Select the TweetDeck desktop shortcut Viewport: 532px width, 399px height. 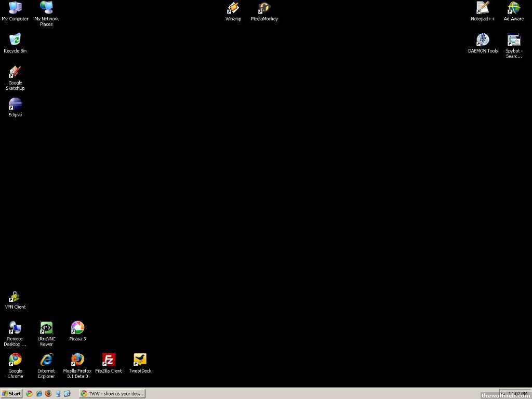140,360
